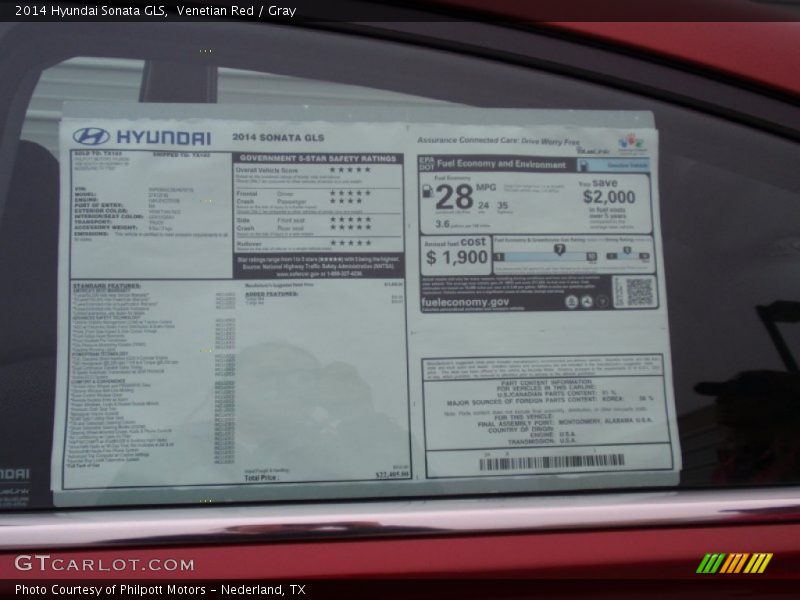800x600 pixels.
Task: Click 'ADDED FEATURES' heading
Action: 271,294
